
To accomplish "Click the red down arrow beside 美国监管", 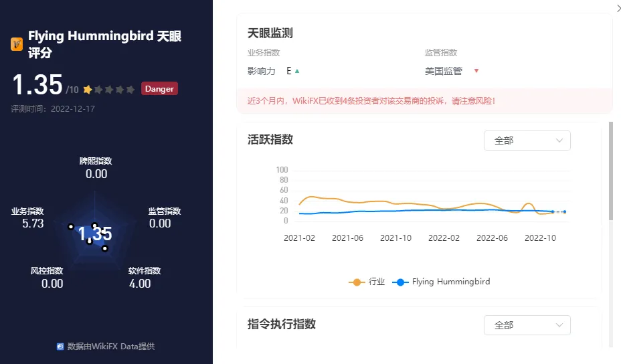I will click(476, 71).
